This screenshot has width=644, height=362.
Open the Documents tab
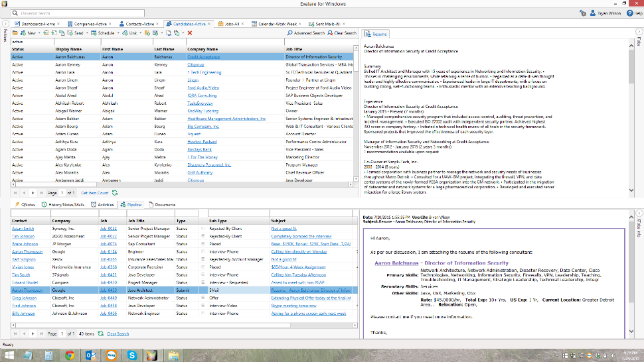(x=162, y=205)
